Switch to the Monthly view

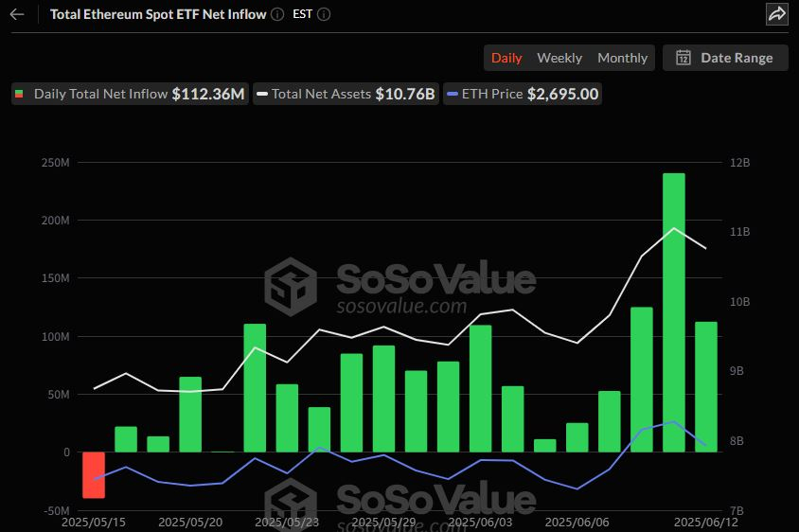622,58
